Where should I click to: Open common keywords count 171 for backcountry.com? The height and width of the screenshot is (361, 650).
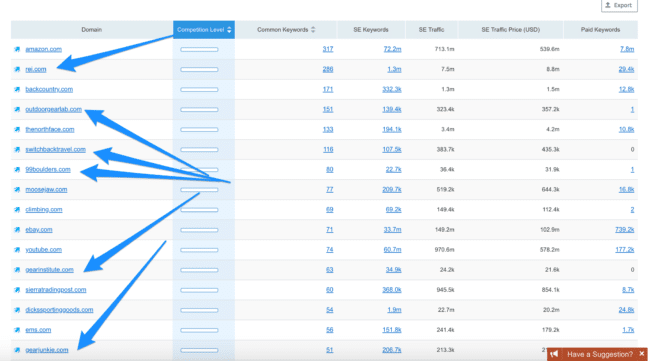[328, 90]
